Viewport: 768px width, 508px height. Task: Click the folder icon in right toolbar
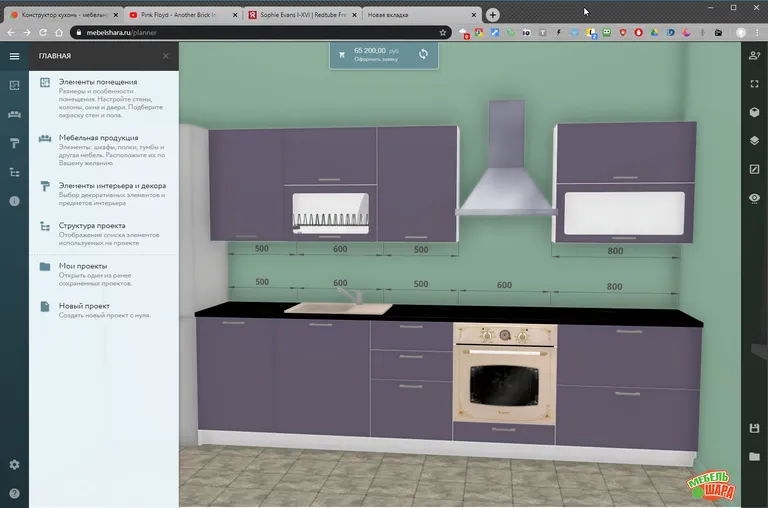click(754, 457)
